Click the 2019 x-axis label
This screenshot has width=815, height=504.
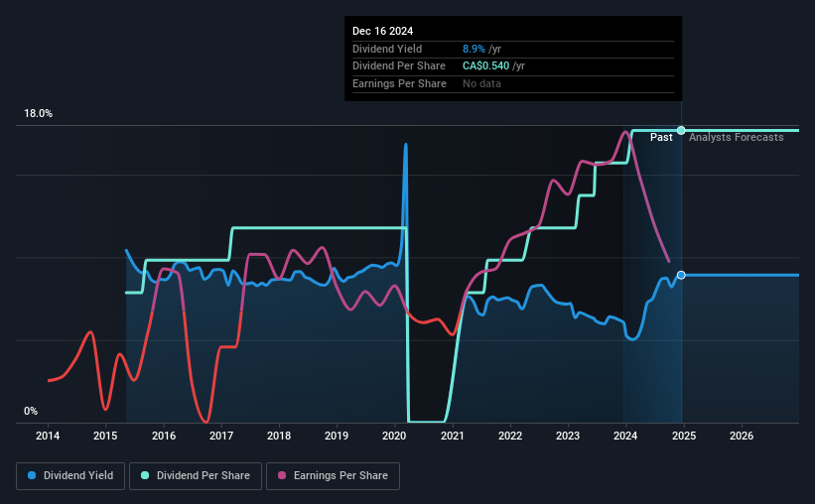click(337, 436)
